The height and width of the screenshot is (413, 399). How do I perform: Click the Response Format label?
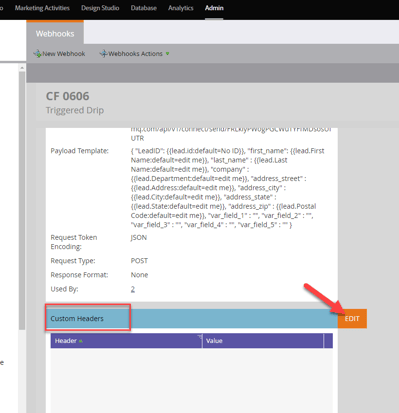(x=79, y=275)
